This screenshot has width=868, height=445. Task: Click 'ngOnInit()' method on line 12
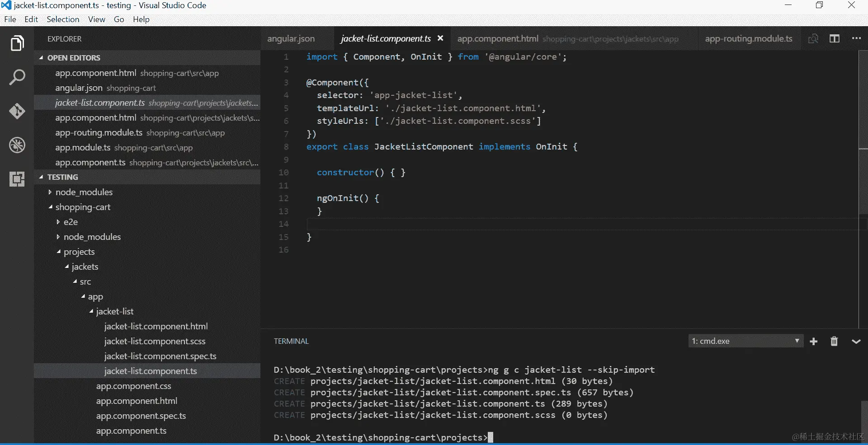tap(343, 198)
